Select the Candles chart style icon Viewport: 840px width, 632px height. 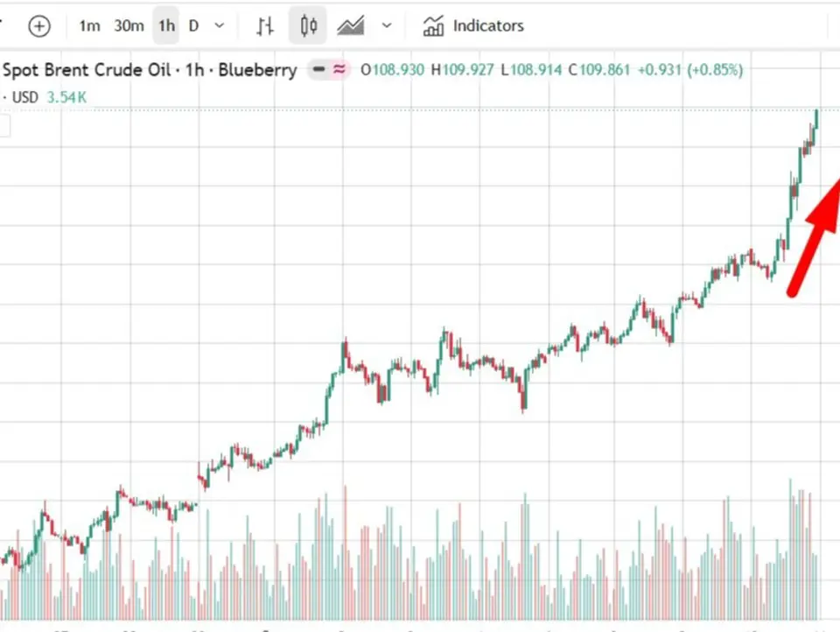coord(308,25)
